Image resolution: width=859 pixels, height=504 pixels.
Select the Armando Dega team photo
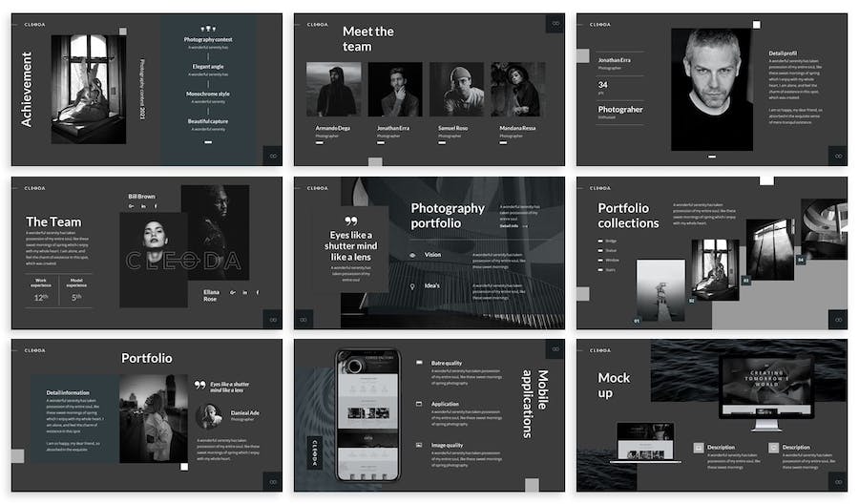click(x=334, y=90)
